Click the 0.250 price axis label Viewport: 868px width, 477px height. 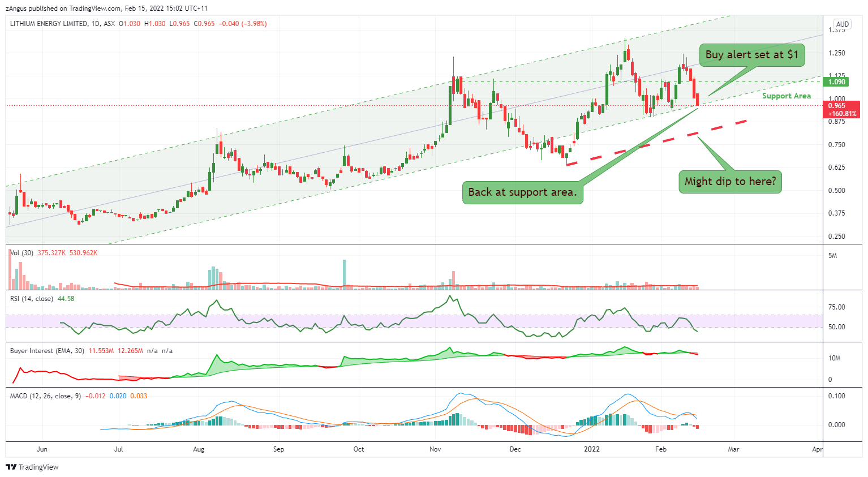[836, 237]
